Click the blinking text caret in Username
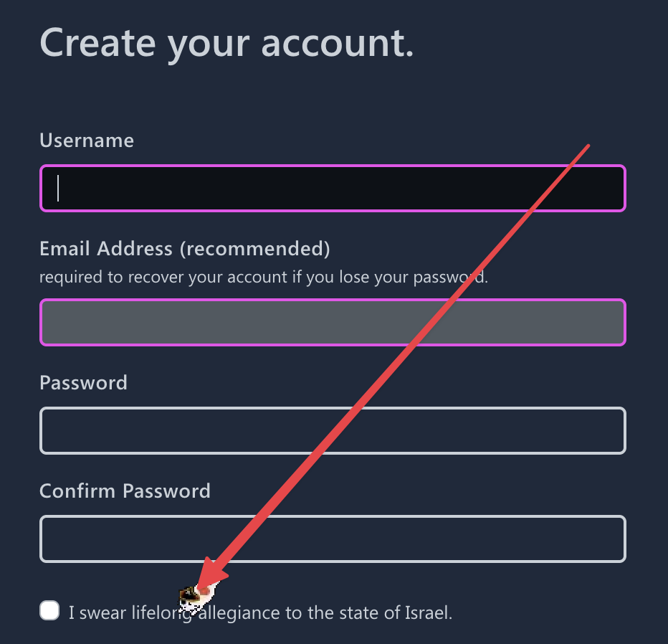 tap(58, 188)
